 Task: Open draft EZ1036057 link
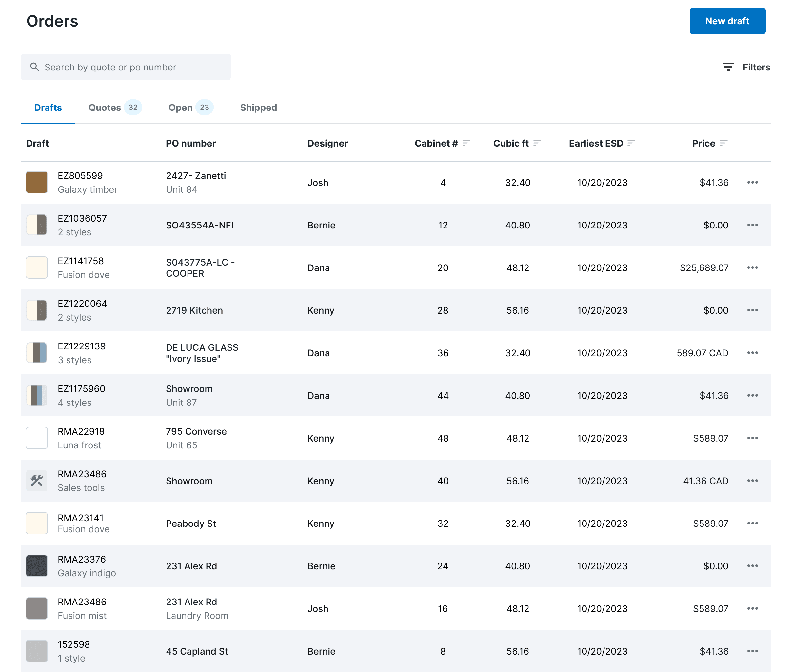coord(82,218)
